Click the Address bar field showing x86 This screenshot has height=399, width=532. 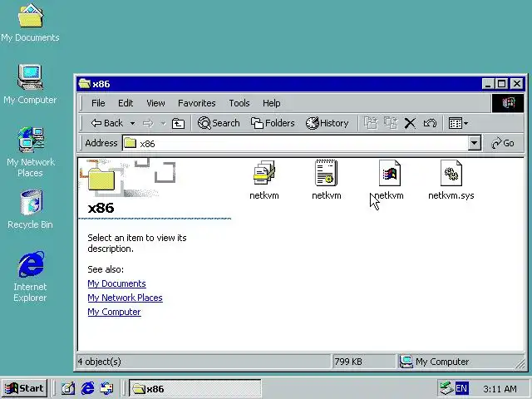point(295,144)
